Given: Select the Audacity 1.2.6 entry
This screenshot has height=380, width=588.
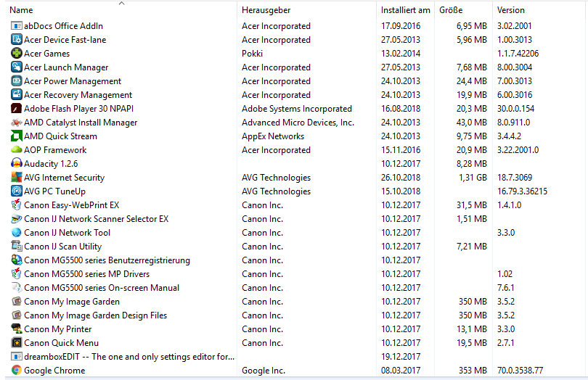Looking at the screenshot, I should [51, 164].
